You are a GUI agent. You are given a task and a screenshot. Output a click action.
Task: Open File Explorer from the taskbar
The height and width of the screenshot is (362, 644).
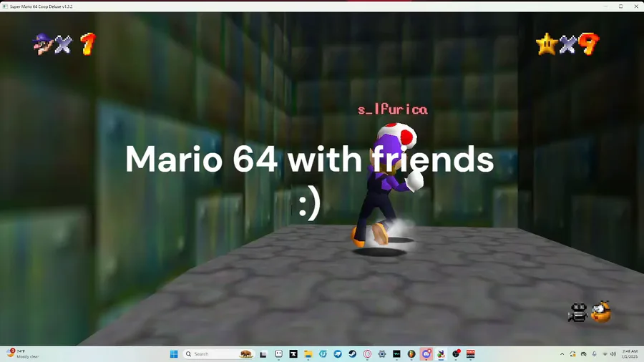click(308, 354)
